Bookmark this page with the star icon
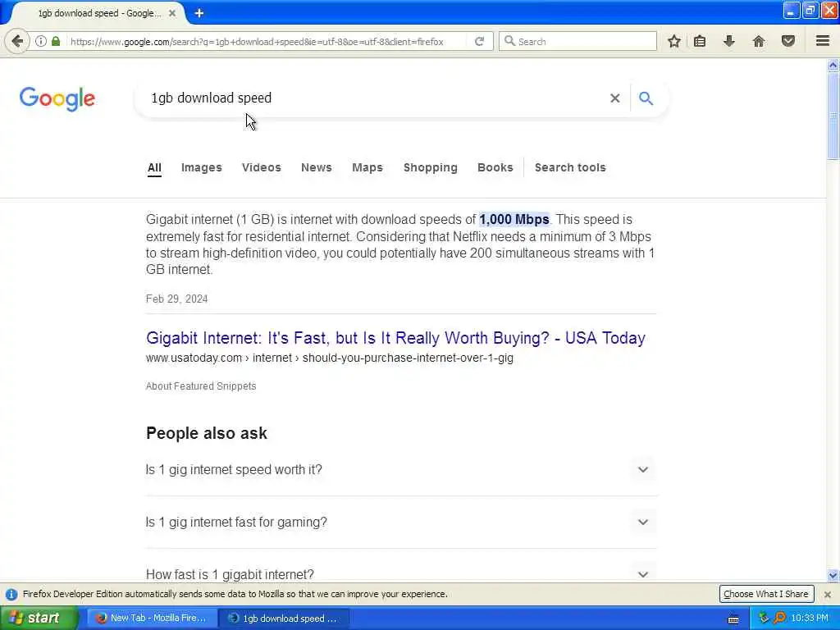Viewport: 840px width, 630px height. [x=674, y=41]
